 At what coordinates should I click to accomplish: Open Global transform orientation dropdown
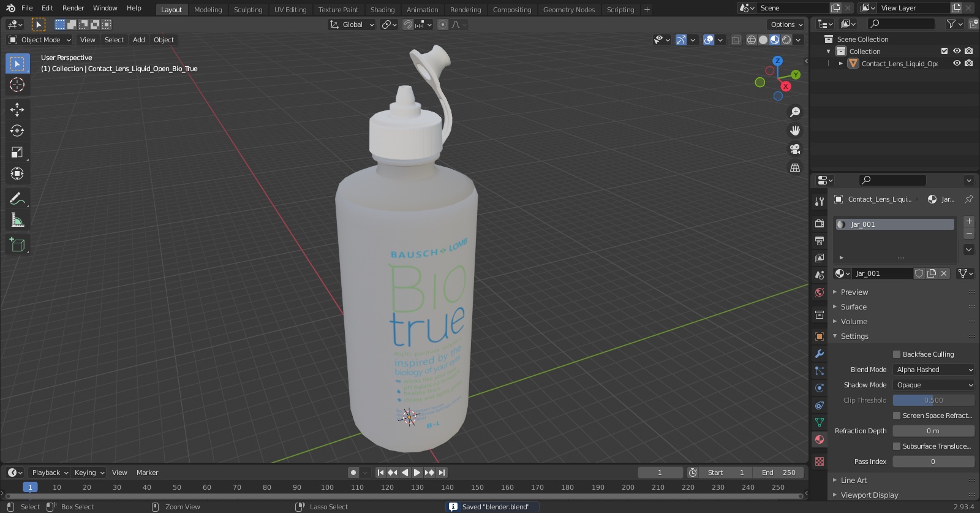click(x=352, y=25)
